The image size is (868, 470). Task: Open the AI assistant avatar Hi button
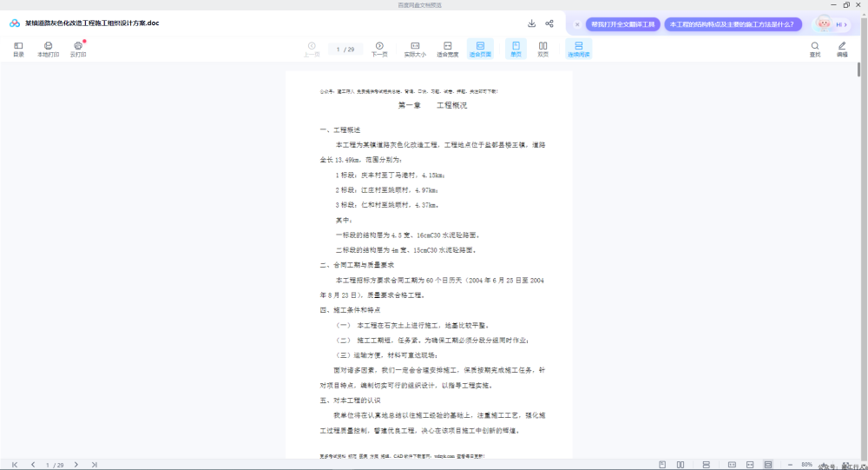point(832,24)
